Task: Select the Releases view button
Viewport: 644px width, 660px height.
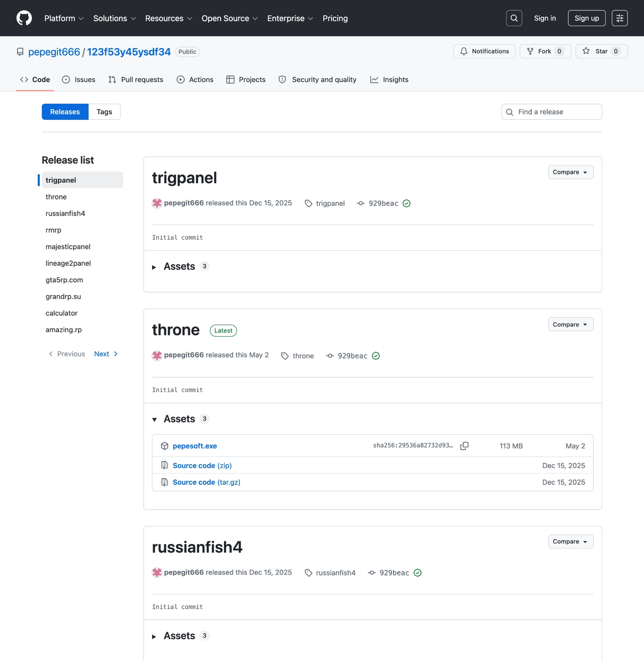Action: click(x=65, y=112)
